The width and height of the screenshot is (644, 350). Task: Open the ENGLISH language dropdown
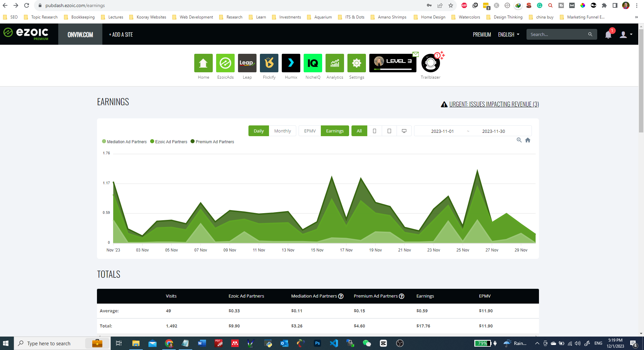[x=509, y=34]
